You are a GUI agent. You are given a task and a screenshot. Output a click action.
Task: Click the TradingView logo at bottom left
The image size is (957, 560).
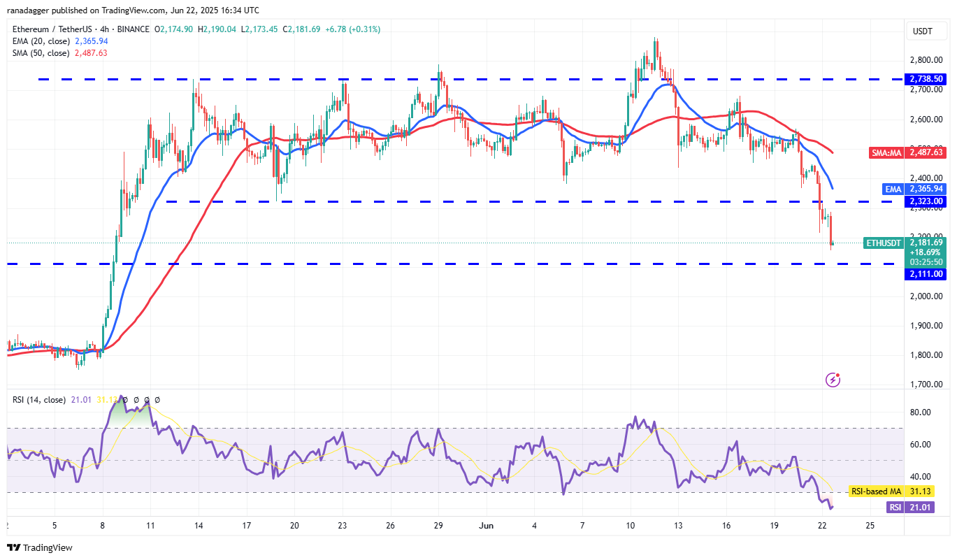click(40, 547)
